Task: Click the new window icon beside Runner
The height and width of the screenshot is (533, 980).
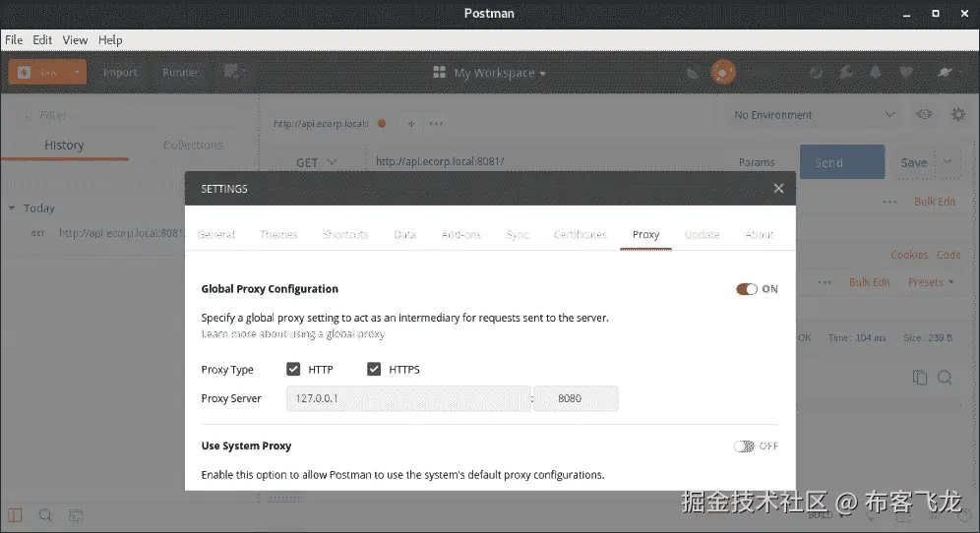Action: click(x=232, y=73)
